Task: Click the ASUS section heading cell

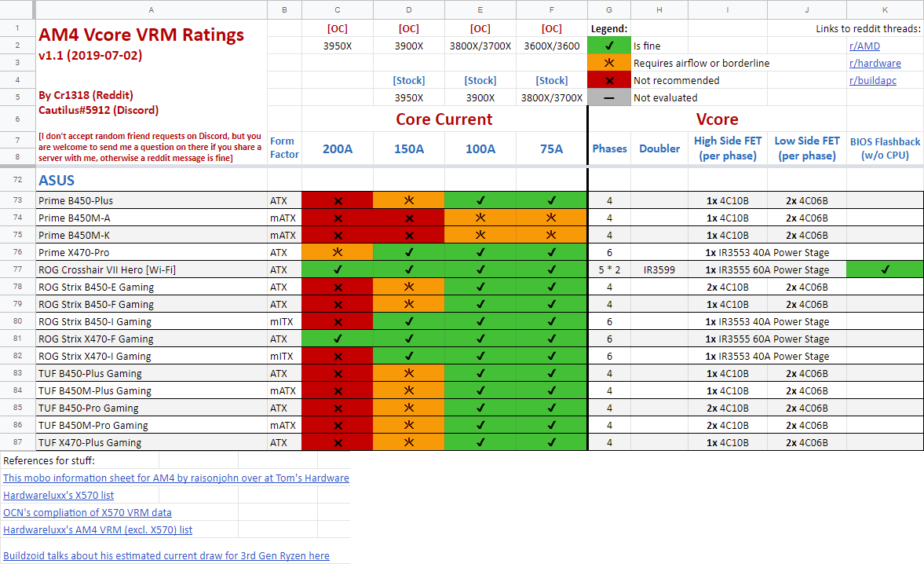Action: click(x=152, y=180)
